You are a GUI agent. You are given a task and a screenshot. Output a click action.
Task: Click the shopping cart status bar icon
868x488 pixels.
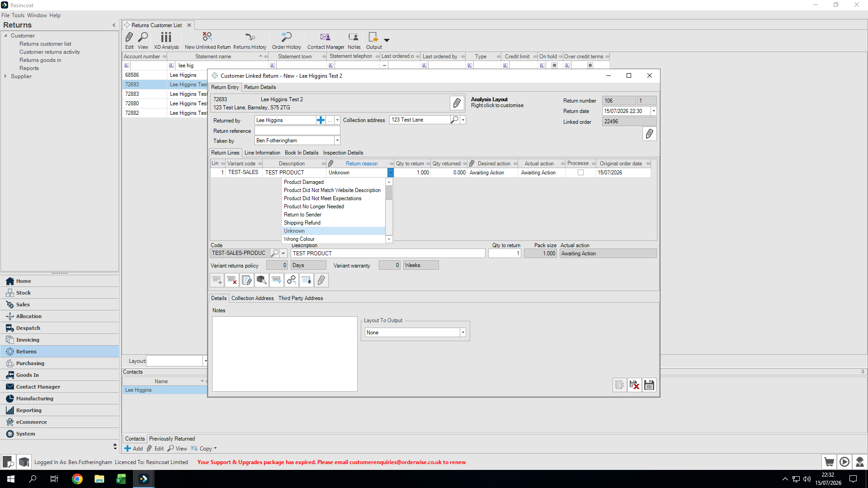[829, 462]
